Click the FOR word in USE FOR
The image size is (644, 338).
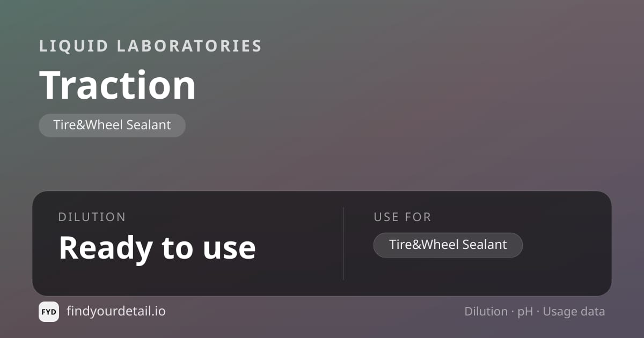tap(419, 217)
